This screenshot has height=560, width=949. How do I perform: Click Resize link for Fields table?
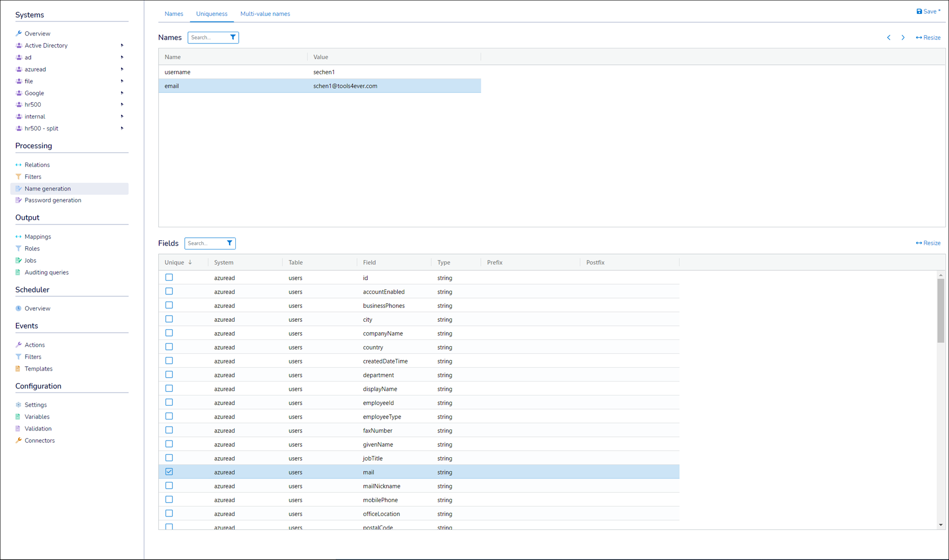(x=928, y=243)
